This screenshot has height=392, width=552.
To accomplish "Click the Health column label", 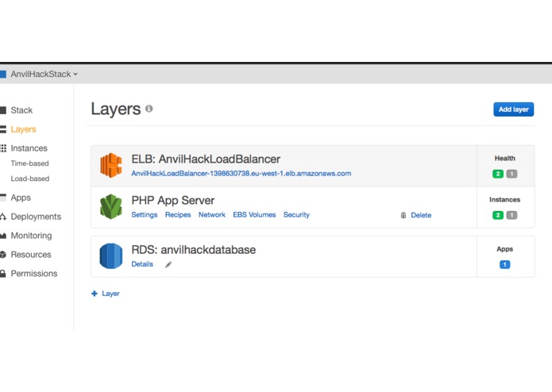I will point(505,159).
